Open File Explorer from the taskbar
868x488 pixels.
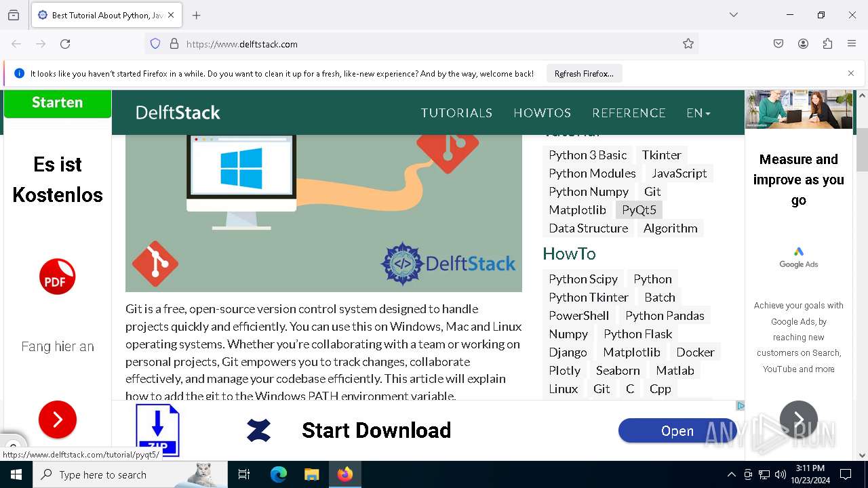311,474
